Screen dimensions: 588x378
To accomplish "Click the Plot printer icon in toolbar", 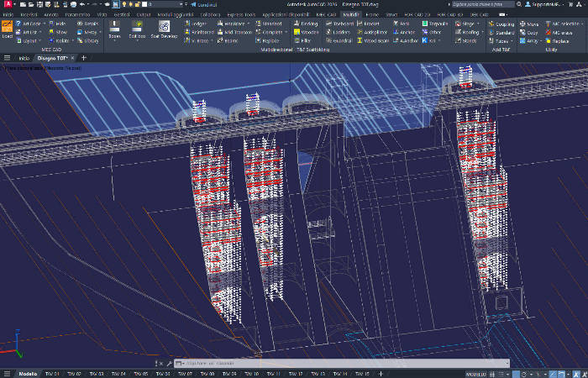I will coord(74,4).
